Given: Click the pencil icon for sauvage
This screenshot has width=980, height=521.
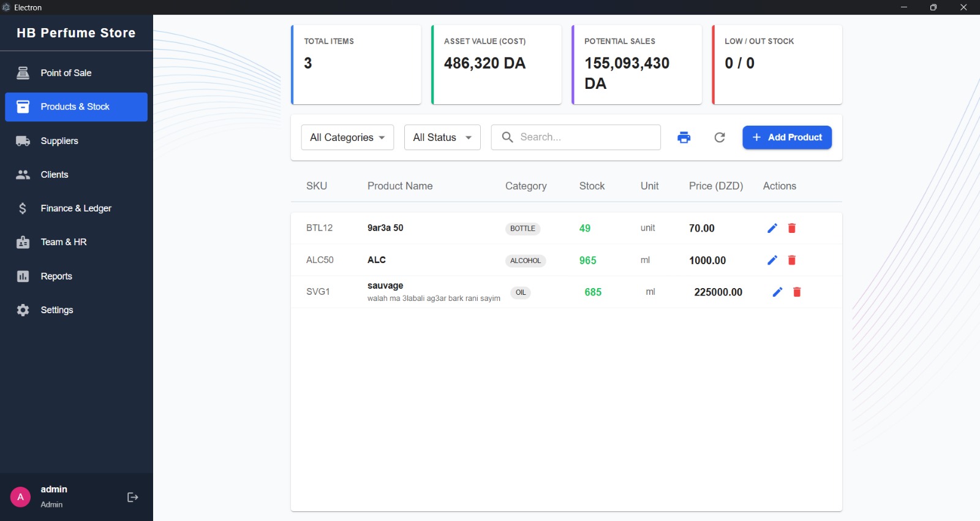Looking at the screenshot, I should pyautogui.click(x=777, y=292).
